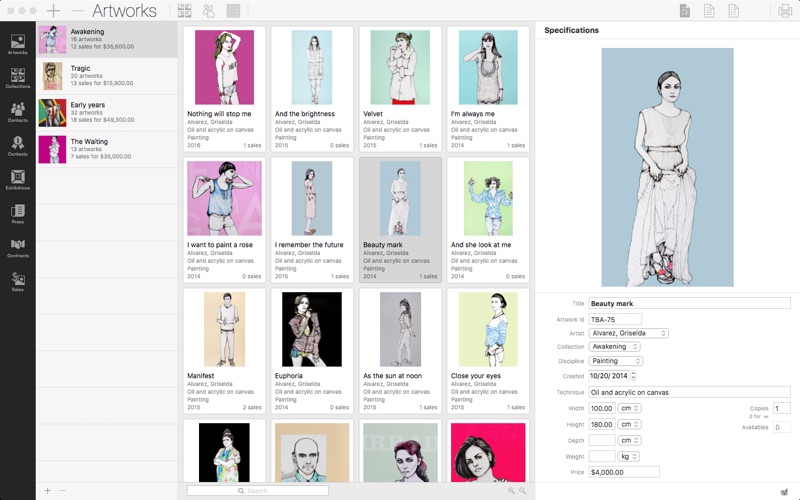
Task: Click the Created date stepper arrows
Action: point(633,376)
